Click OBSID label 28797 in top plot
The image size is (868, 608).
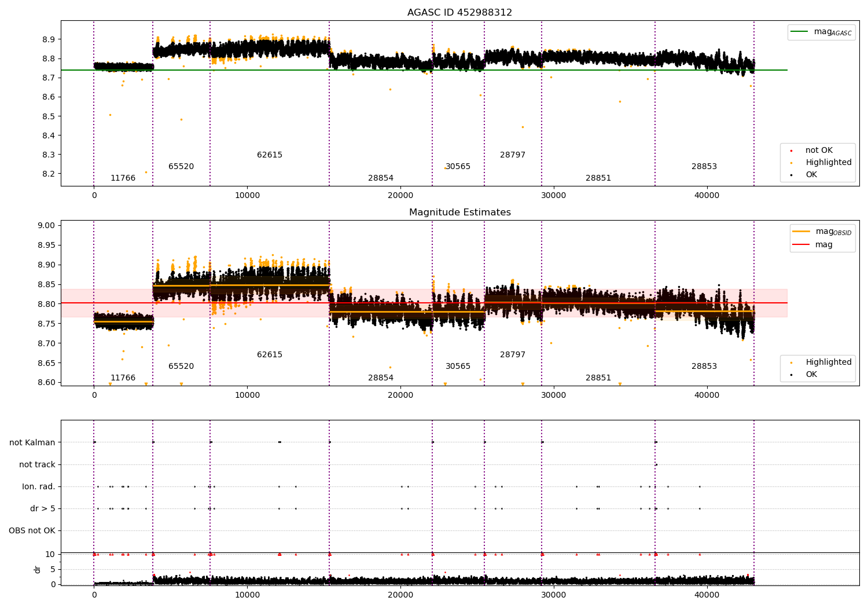[513, 155]
